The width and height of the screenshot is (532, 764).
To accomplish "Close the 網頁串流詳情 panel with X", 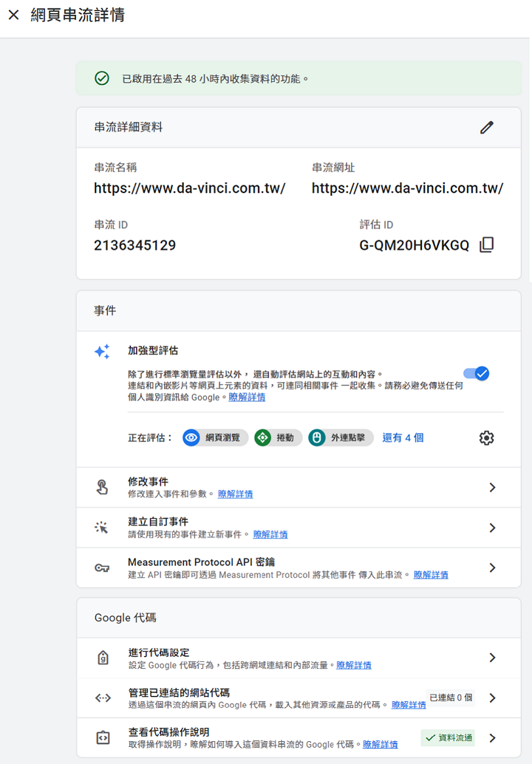I will [13, 15].
